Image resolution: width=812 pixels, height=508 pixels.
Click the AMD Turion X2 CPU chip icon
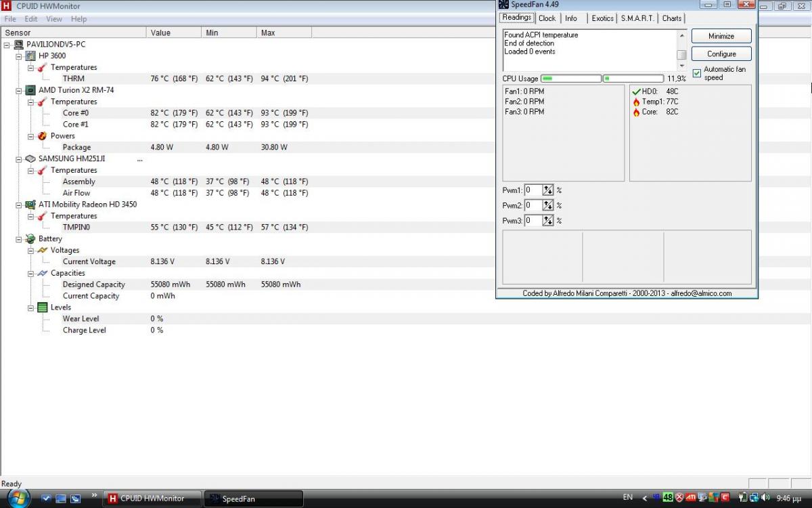tap(31, 90)
